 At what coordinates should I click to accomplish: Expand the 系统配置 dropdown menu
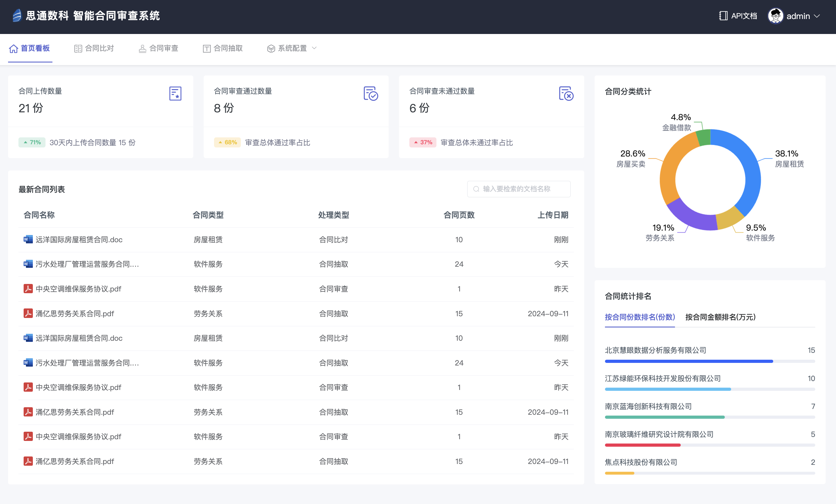pos(292,48)
